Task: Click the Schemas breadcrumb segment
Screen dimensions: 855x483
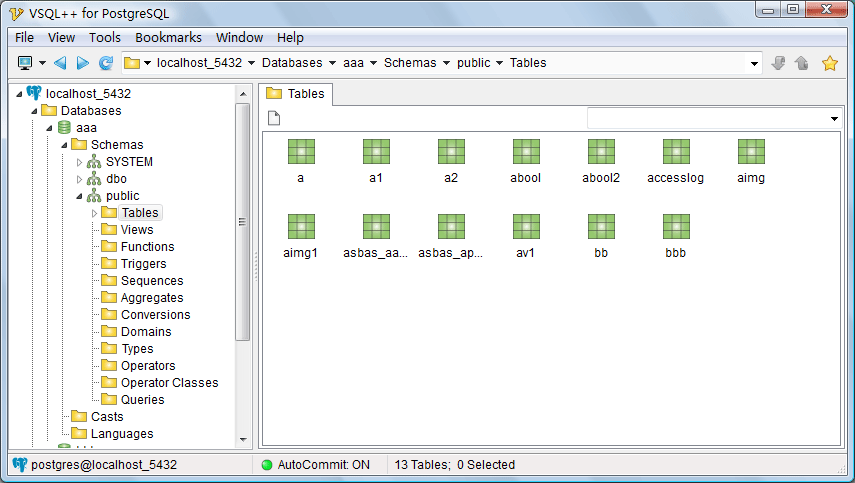Action: (x=411, y=63)
